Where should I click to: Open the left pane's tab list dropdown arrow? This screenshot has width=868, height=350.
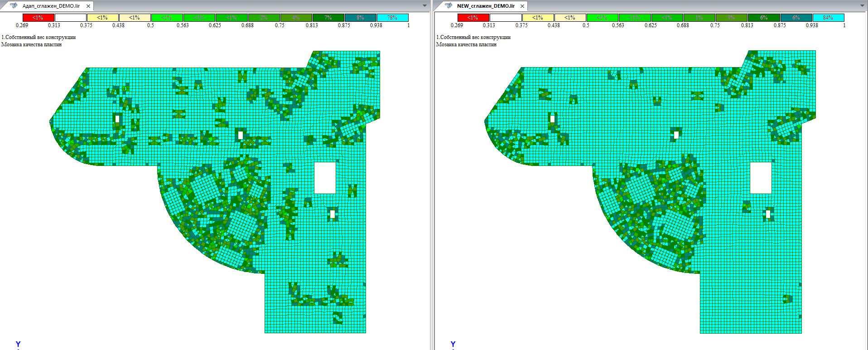point(424,6)
